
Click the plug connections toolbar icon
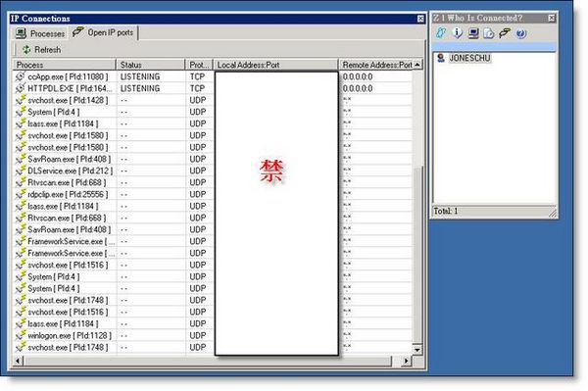(505, 32)
